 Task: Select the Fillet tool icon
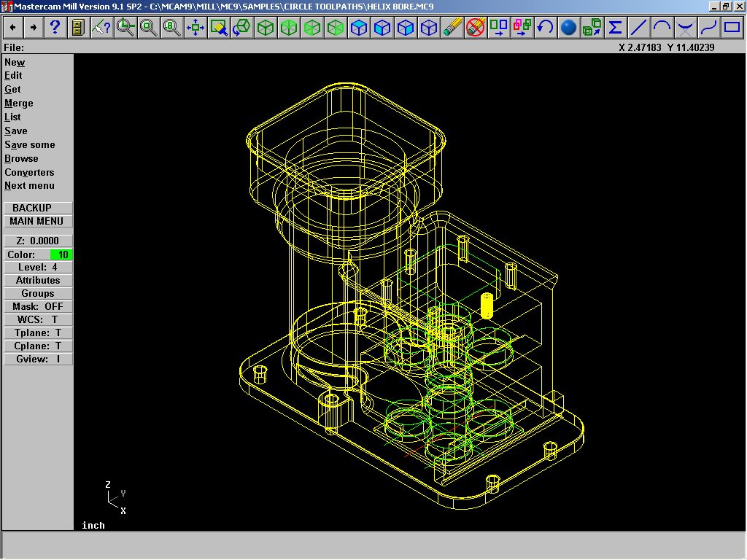[x=686, y=28]
